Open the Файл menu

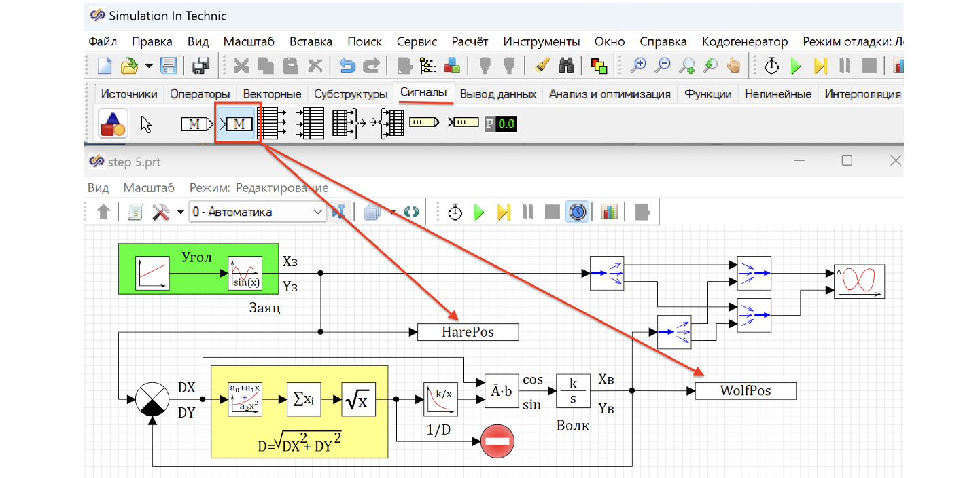tap(103, 41)
